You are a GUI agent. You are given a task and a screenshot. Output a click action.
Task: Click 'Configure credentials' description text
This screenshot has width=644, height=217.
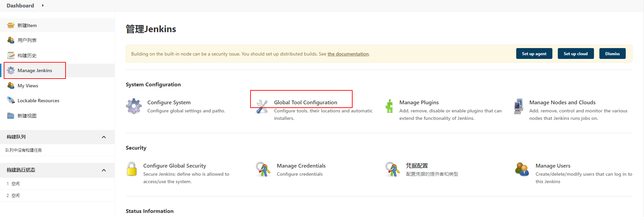pyautogui.click(x=300, y=174)
